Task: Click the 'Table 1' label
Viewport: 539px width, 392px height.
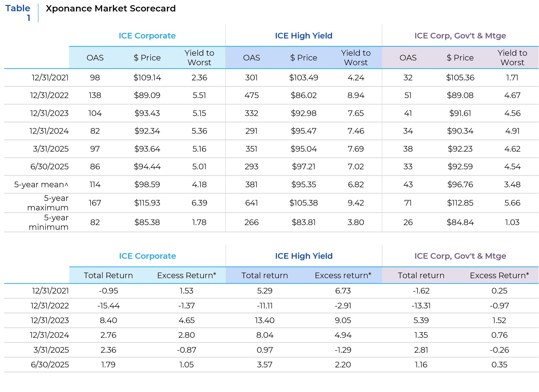Action: (18, 13)
